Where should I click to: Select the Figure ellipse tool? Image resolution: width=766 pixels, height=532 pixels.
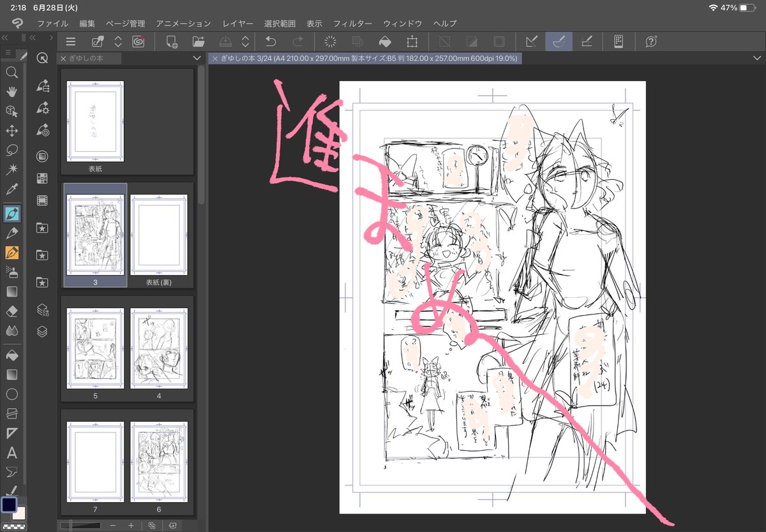coord(11,394)
